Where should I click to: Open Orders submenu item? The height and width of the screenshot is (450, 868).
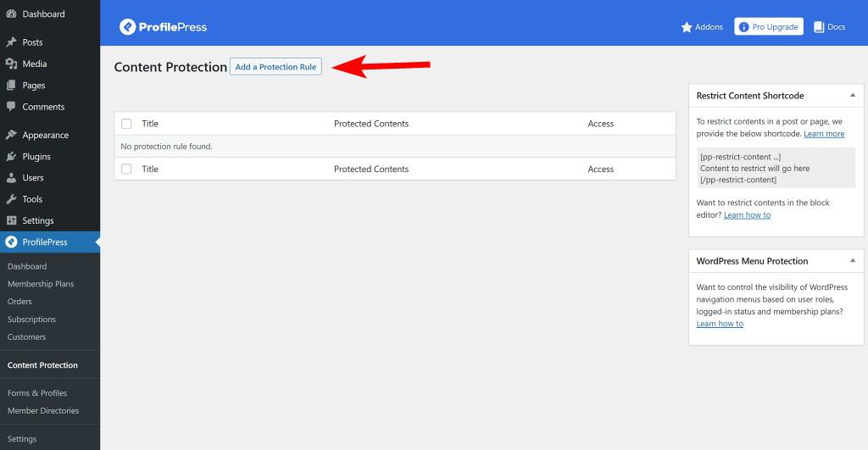[20, 302]
